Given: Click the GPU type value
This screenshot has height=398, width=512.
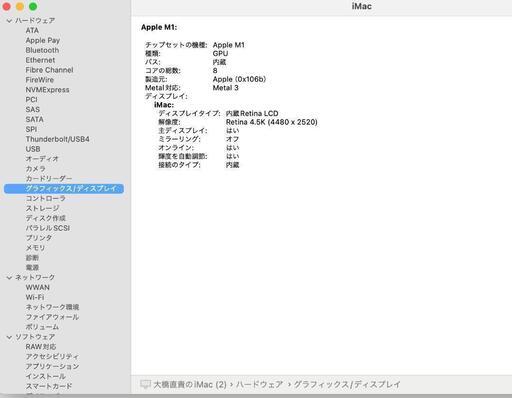Looking at the screenshot, I should (x=220, y=54).
